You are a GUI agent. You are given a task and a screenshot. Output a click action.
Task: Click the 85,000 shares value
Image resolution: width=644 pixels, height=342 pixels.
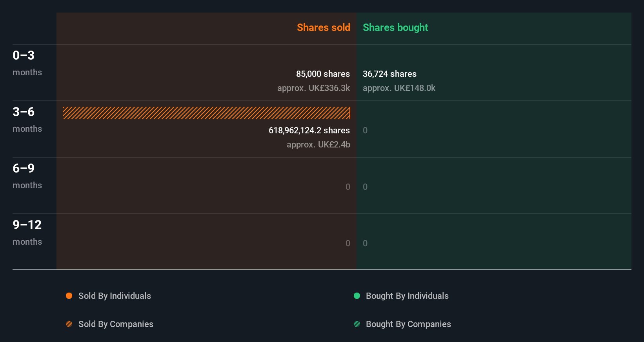323,74
